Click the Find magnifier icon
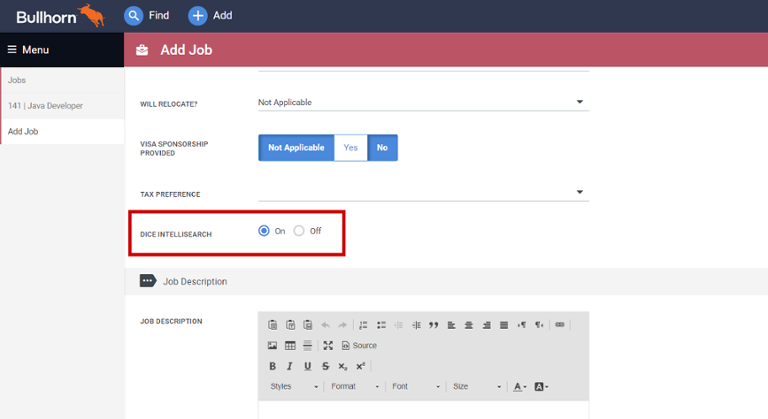 [134, 15]
